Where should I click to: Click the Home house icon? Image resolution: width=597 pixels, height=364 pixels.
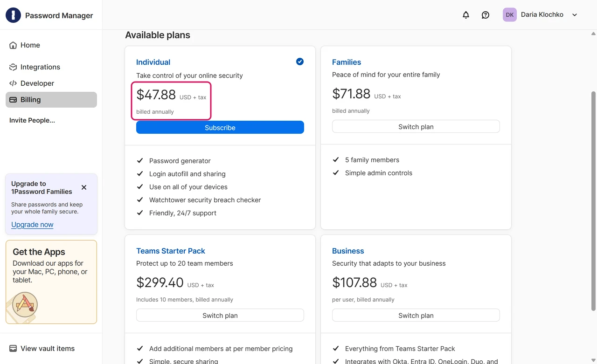pyautogui.click(x=13, y=45)
